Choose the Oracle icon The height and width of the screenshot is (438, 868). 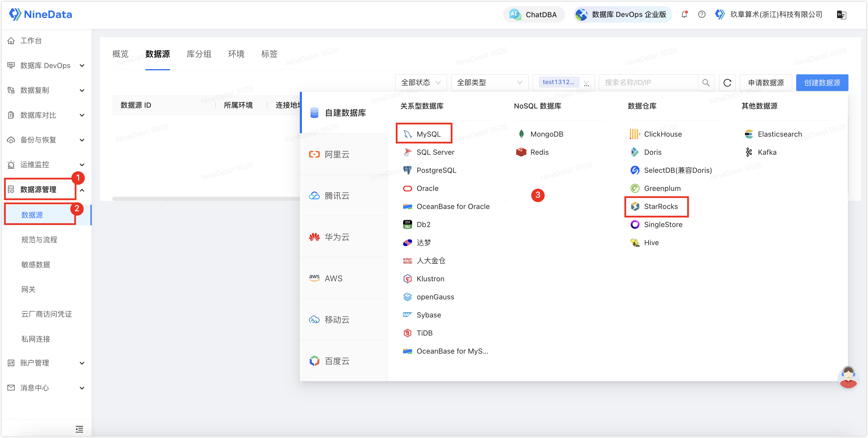tap(408, 189)
